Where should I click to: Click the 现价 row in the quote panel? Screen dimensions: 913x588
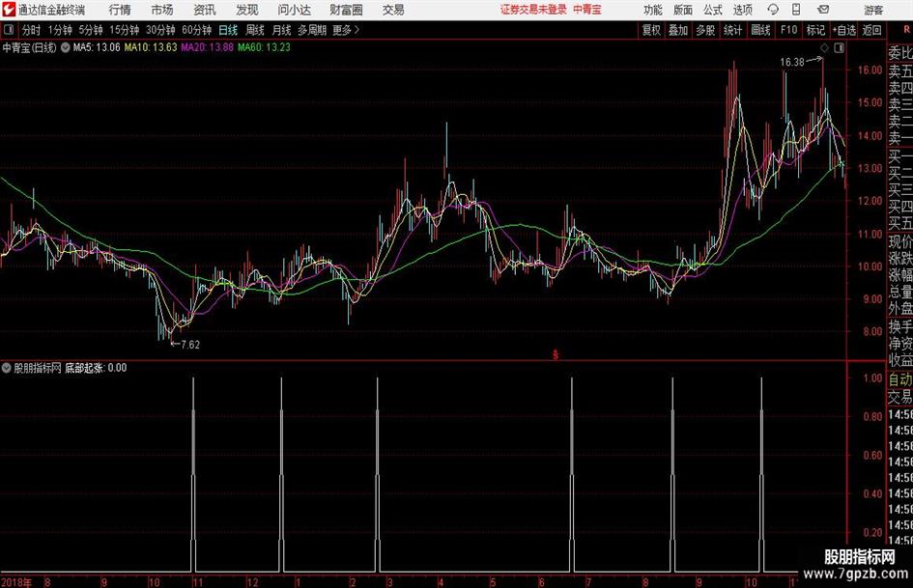[900, 242]
